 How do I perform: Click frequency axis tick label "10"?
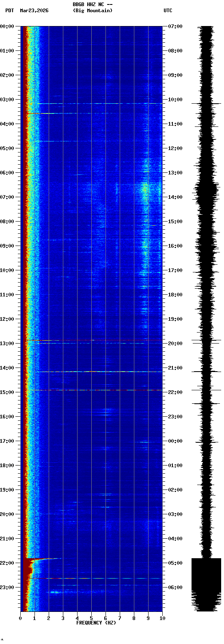pyautogui.click(x=162, y=618)
